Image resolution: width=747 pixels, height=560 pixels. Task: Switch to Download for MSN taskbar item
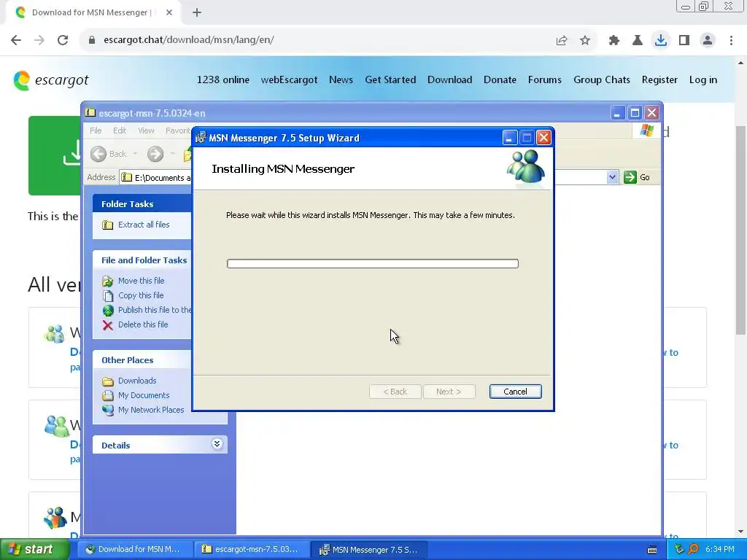click(x=135, y=550)
